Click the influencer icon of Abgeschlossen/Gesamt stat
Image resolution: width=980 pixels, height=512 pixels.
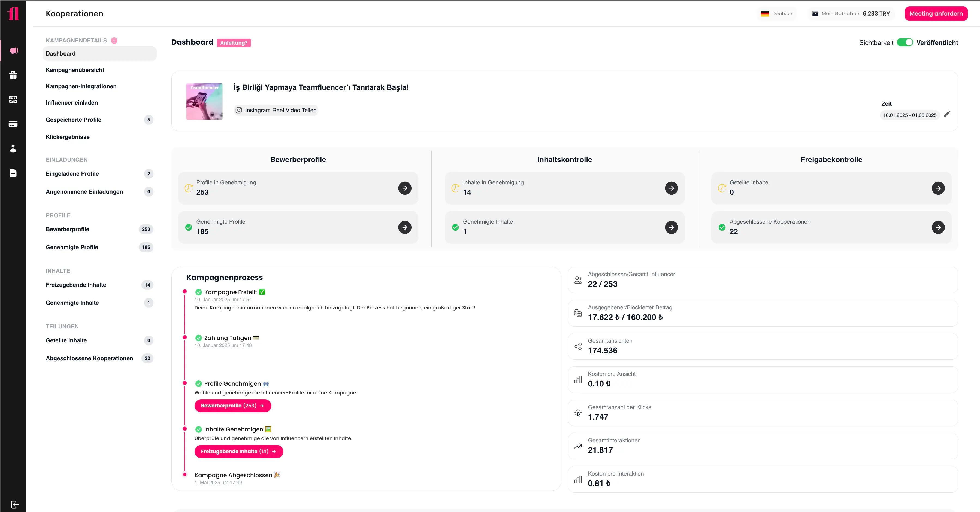(x=578, y=280)
